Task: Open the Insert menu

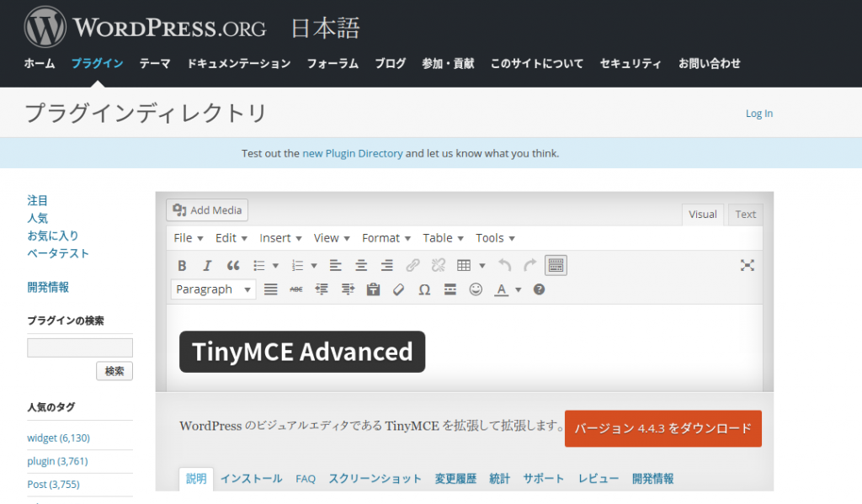Action: click(x=280, y=238)
